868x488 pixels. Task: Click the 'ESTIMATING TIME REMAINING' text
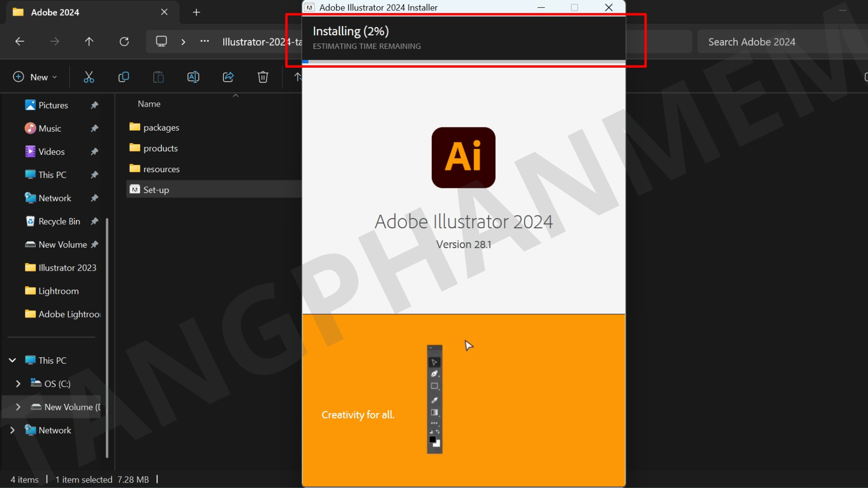[367, 46]
